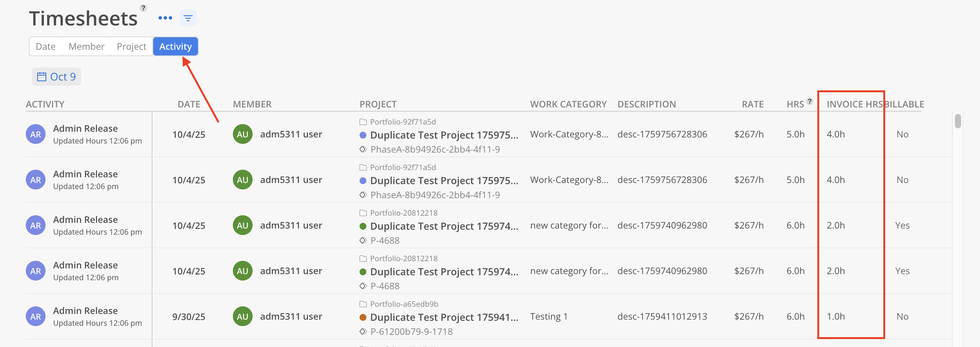Switch to the Date grouping tab
980x347 pixels.
coord(46,46)
